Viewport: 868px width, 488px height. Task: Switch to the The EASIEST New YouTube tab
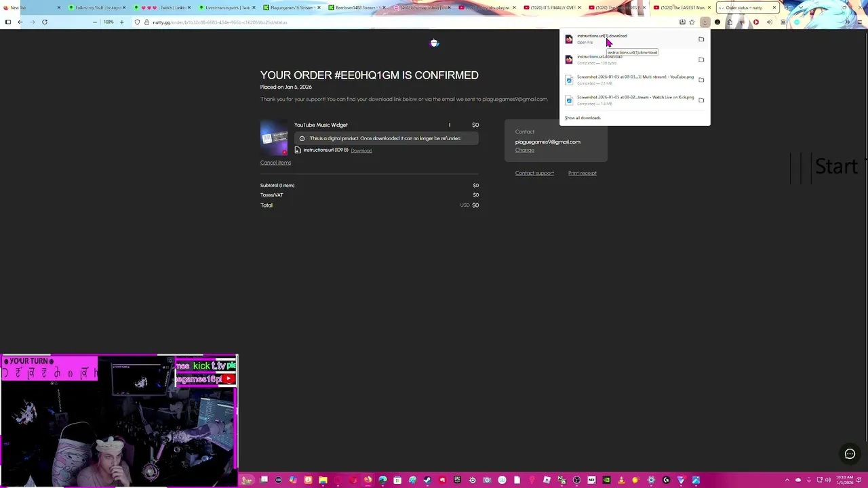point(682,7)
